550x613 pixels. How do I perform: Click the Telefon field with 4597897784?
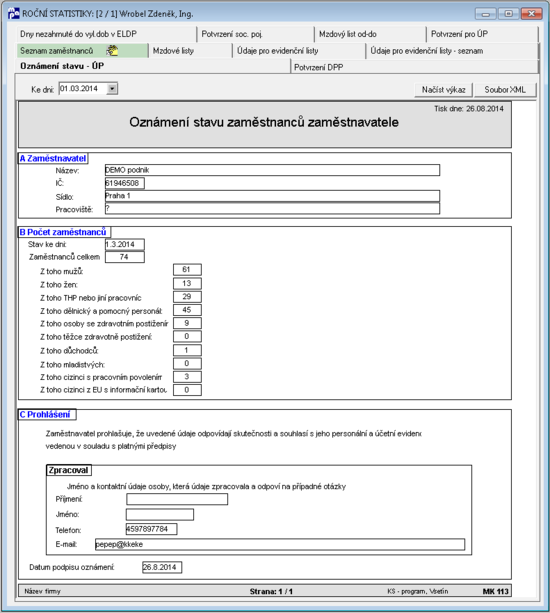pyautogui.click(x=151, y=529)
